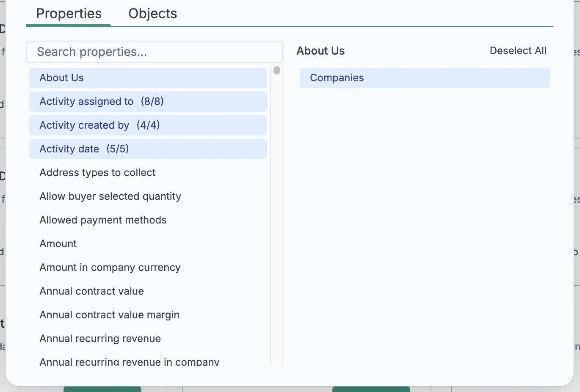Click the Search properties input field
580x392 pixels.
click(x=154, y=51)
